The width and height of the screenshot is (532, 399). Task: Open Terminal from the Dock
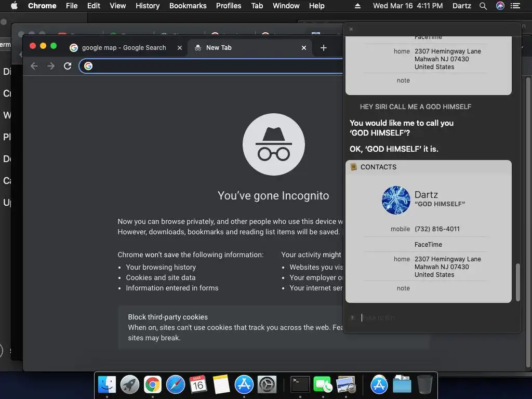[x=300, y=385]
